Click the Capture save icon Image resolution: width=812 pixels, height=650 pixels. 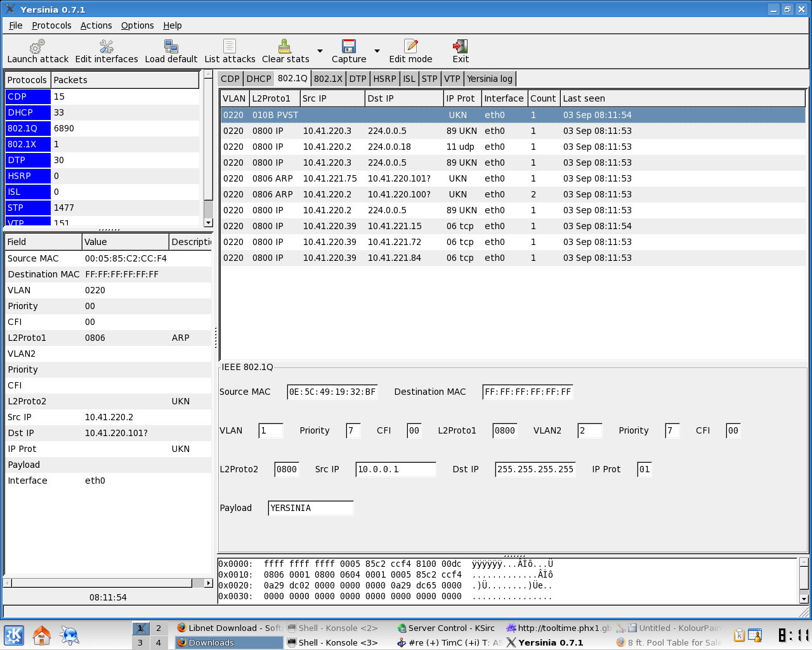pyautogui.click(x=349, y=46)
